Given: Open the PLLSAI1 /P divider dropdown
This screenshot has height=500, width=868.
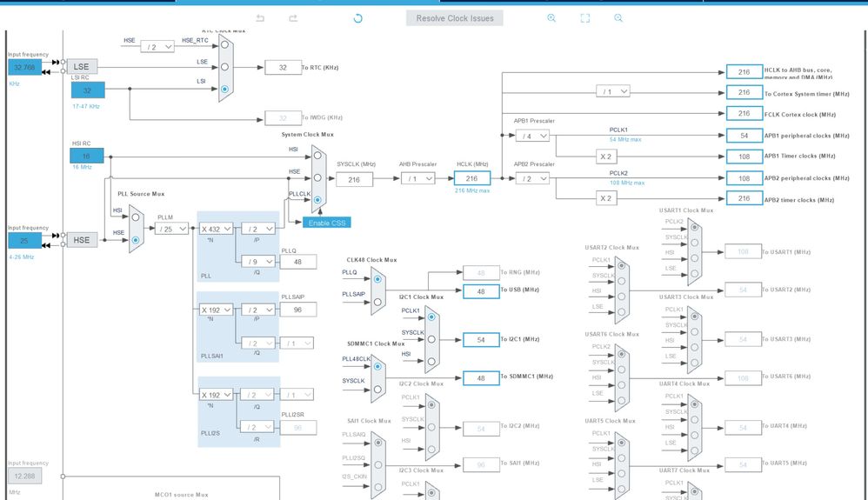Looking at the screenshot, I should click(258, 310).
